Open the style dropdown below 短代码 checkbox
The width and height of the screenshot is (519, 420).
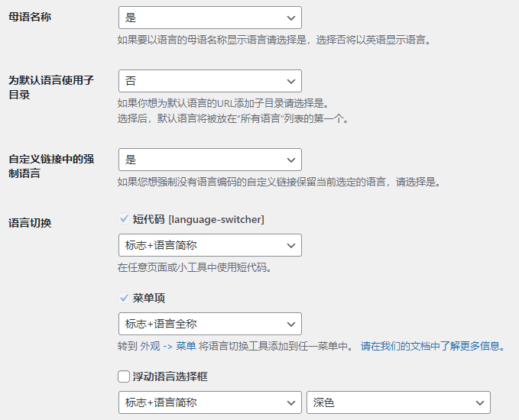(209, 245)
